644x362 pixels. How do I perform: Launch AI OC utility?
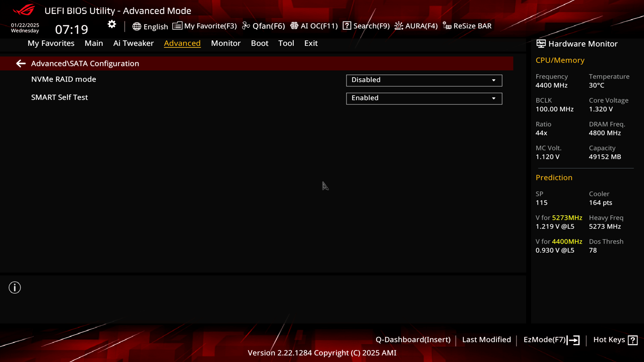coord(315,25)
